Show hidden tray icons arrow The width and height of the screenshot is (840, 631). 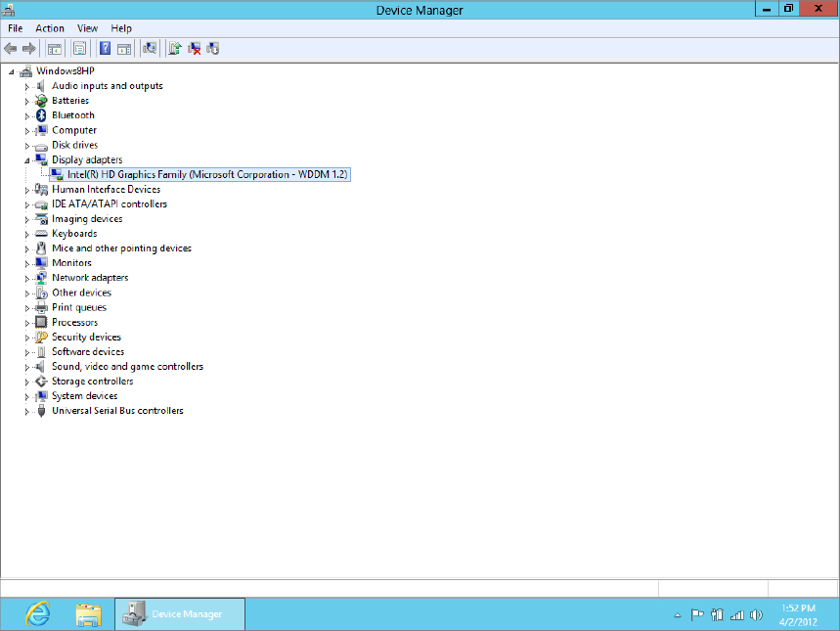coord(678,615)
